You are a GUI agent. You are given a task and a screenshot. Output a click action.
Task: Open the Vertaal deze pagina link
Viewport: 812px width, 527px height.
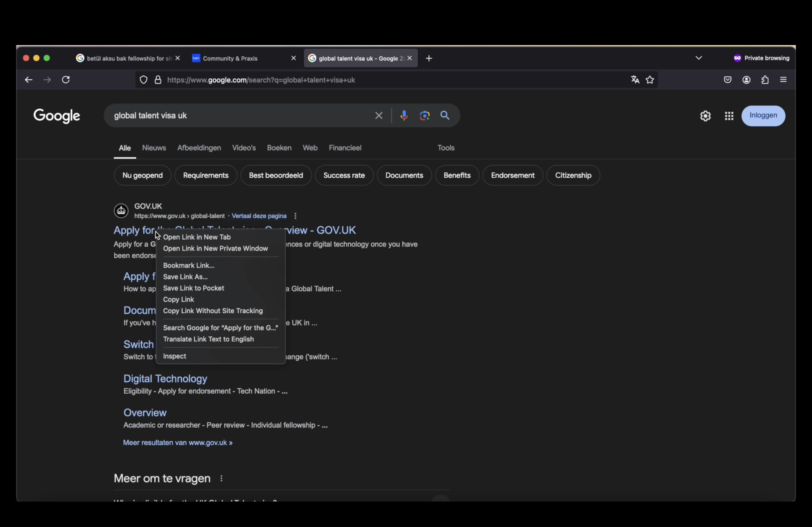[x=259, y=216]
